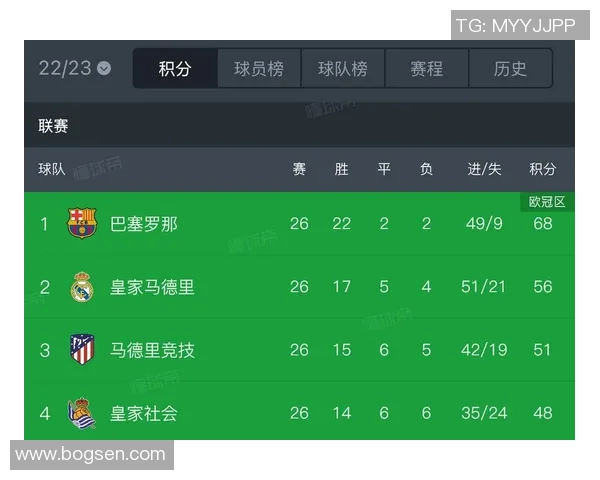Open the 球队榜 tab
600x480 pixels.
[x=343, y=69]
